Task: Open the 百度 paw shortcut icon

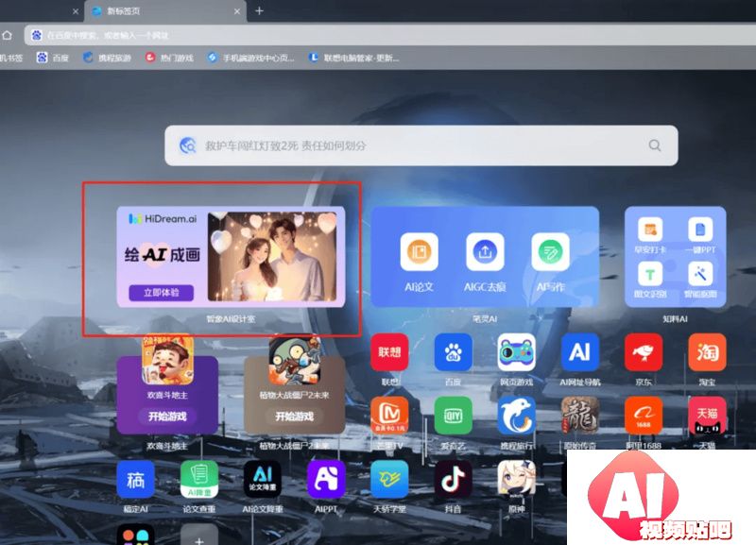Action: click(453, 352)
